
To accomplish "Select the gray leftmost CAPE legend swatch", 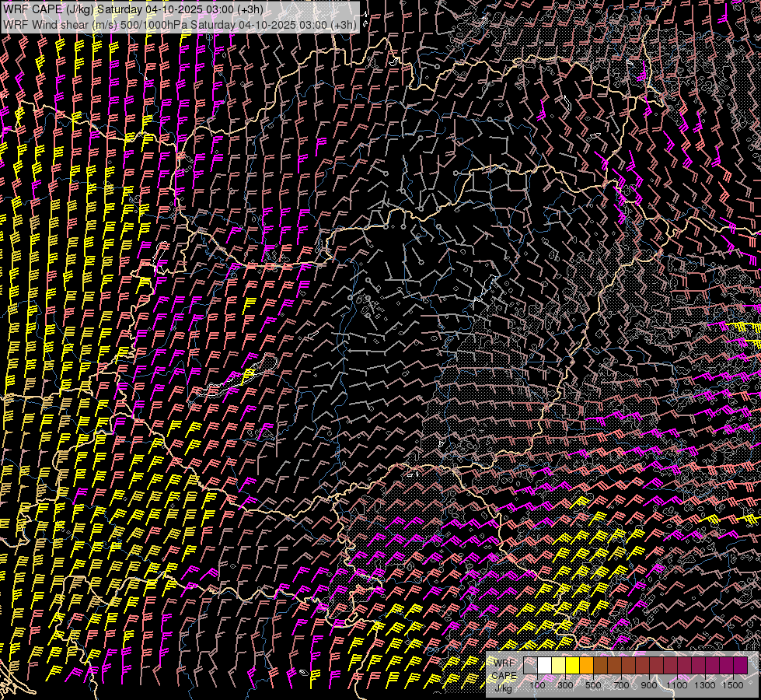I will pyautogui.click(x=530, y=666).
